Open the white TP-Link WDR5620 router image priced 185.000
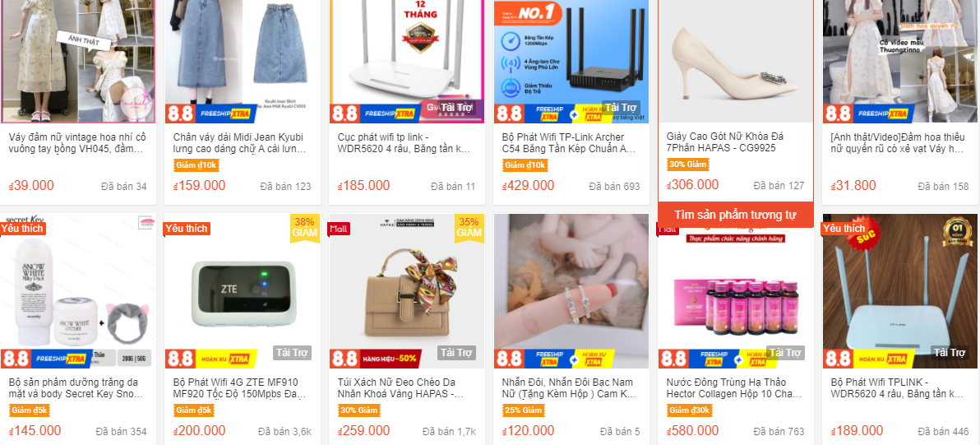 [407, 61]
